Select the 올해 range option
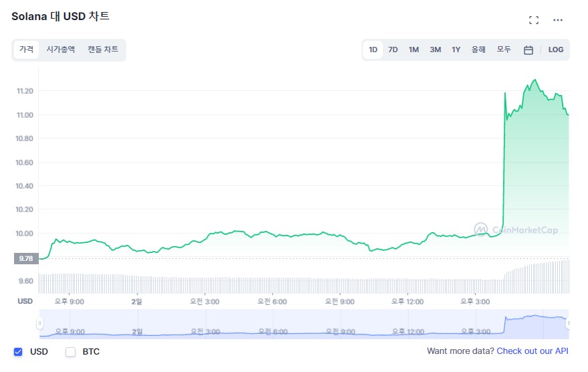588x372 pixels. 478,50
